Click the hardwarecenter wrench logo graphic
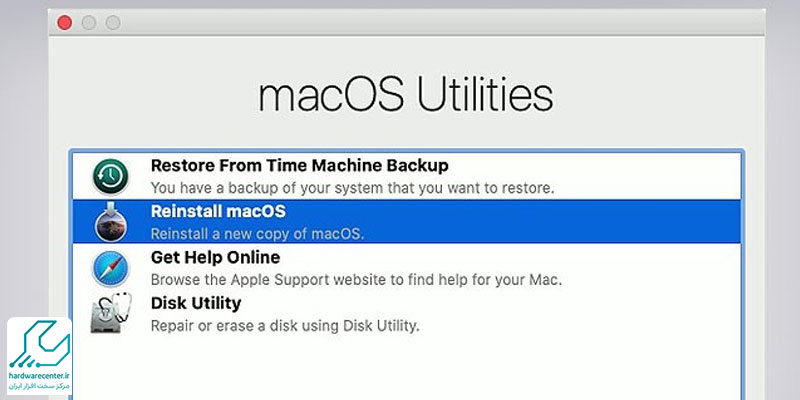Screen dimensions: 800x400 point(39,344)
